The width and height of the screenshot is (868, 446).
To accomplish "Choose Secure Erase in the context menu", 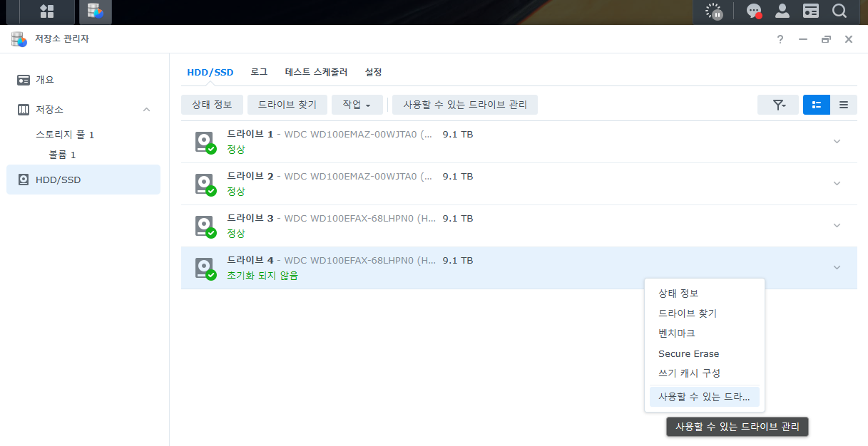I will pyautogui.click(x=705, y=353).
